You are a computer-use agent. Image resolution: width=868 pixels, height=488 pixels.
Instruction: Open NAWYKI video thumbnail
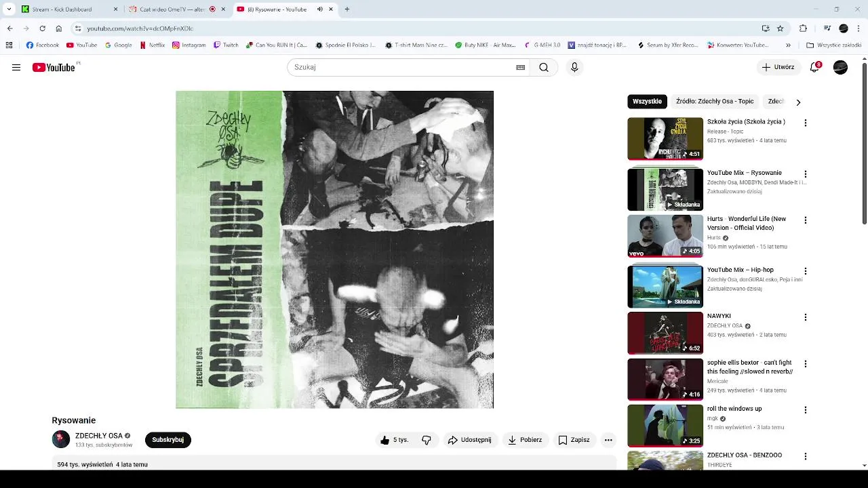point(665,333)
